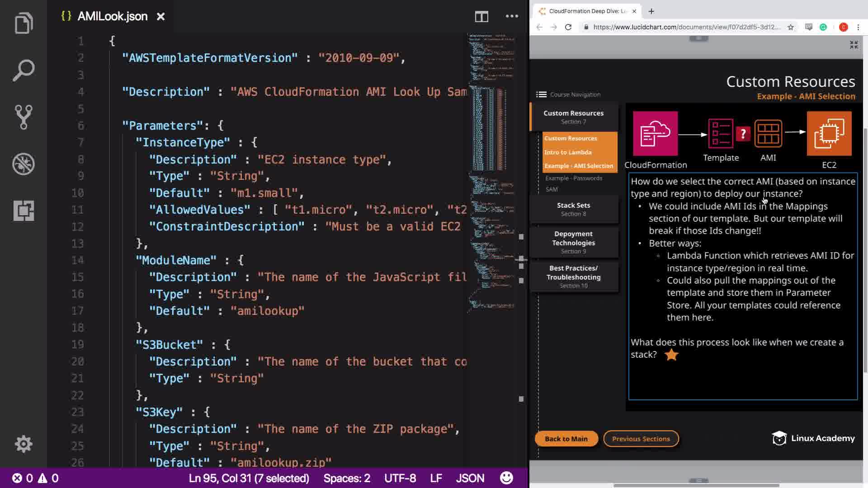Open the Debug panel icon
This screenshot has width=868, height=488.
[24, 164]
